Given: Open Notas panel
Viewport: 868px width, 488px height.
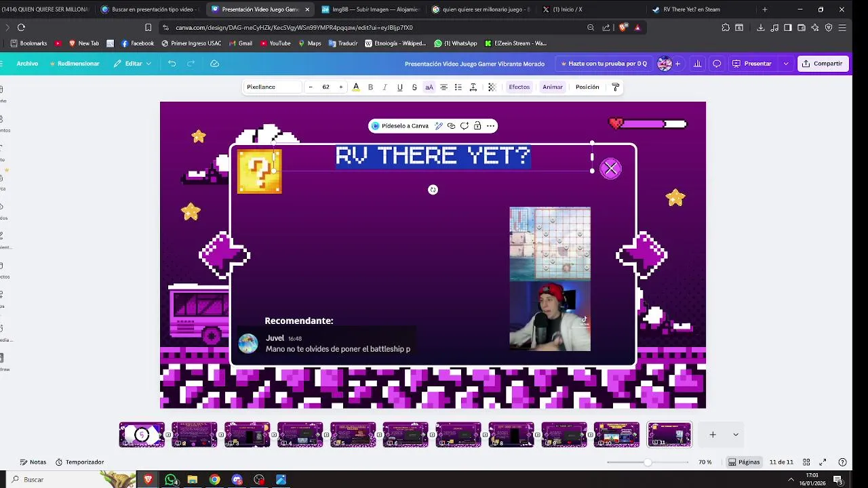Looking at the screenshot, I should coord(33,462).
